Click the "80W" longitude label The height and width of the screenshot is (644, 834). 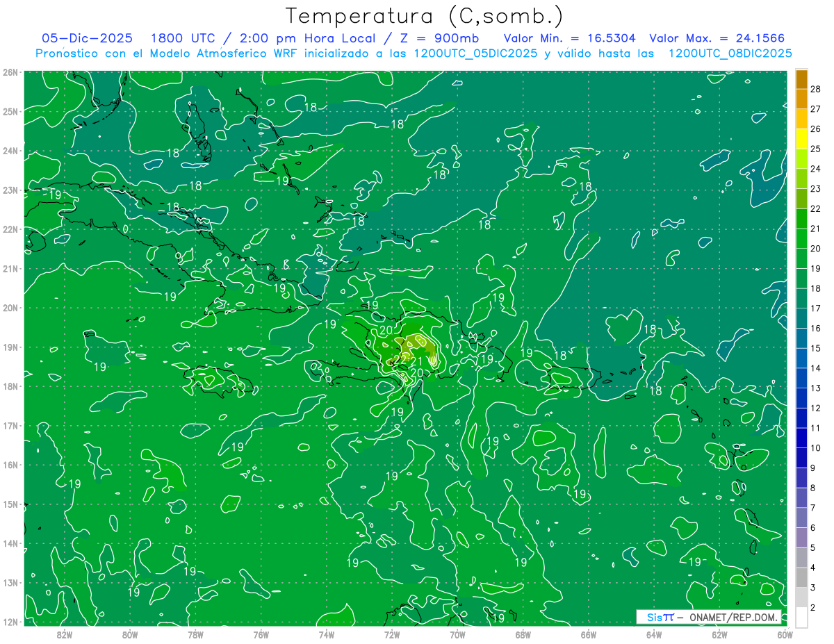[x=130, y=635]
